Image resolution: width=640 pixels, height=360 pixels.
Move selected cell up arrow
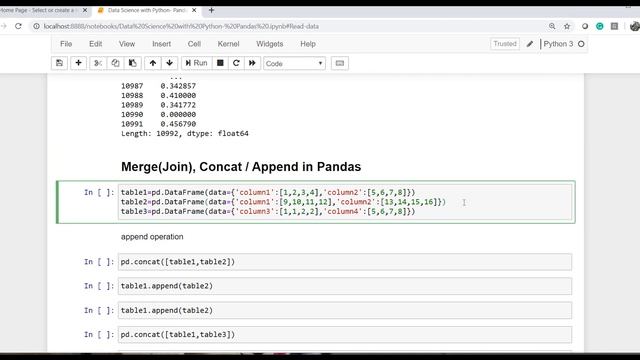pos(153,63)
